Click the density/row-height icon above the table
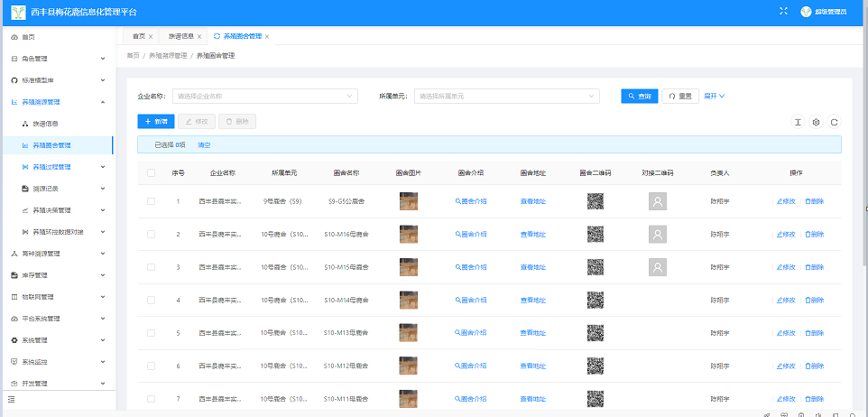The width and height of the screenshot is (868, 417). (798, 122)
